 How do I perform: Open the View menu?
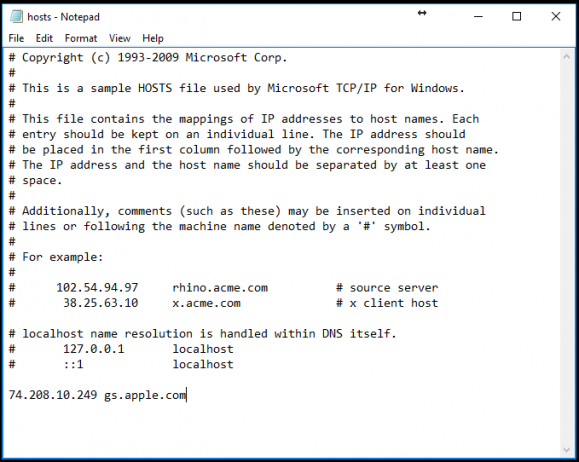[120, 38]
